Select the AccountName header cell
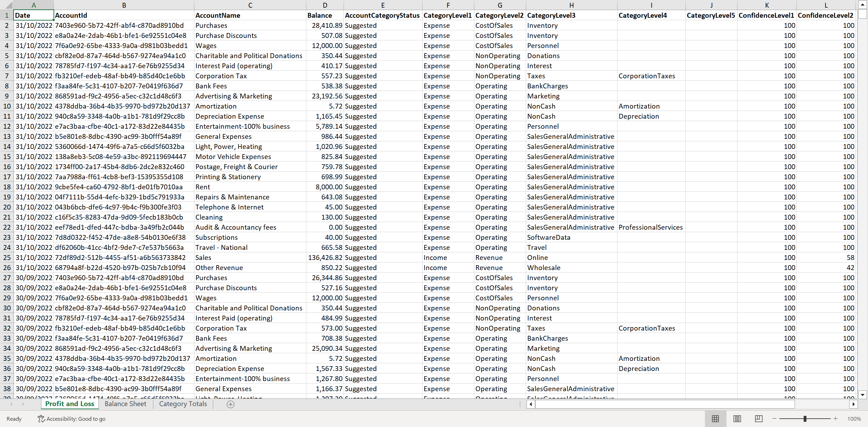 click(250, 15)
